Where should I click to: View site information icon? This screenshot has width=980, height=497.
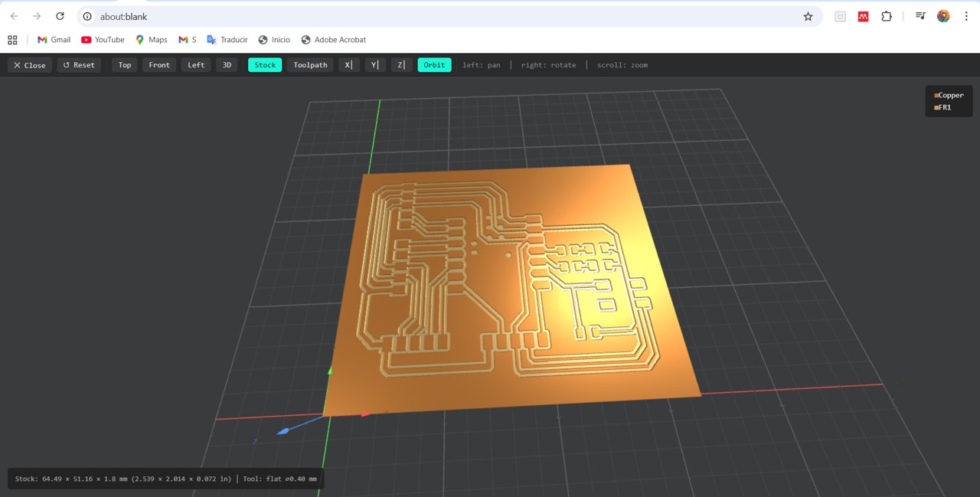tap(87, 16)
